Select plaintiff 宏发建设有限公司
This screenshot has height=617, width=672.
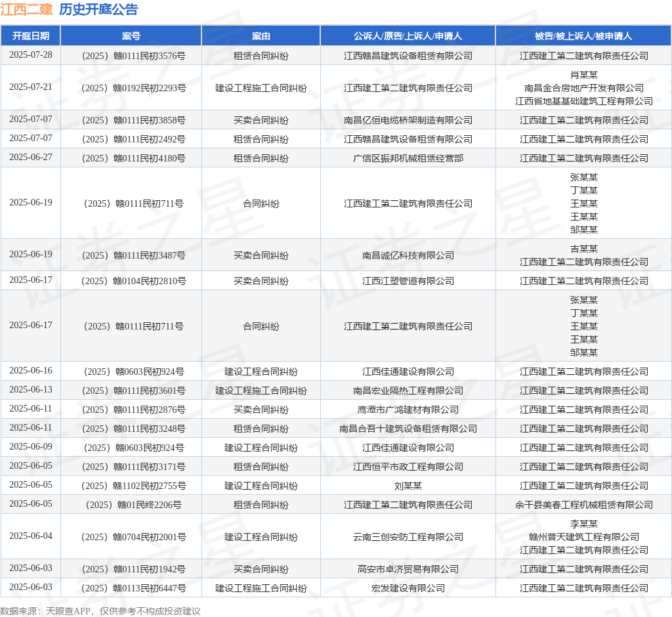(x=408, y=588)
